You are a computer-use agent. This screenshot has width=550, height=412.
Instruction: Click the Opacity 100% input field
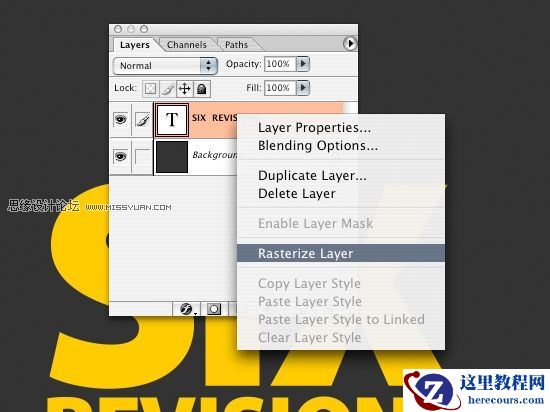pos(280,64)
